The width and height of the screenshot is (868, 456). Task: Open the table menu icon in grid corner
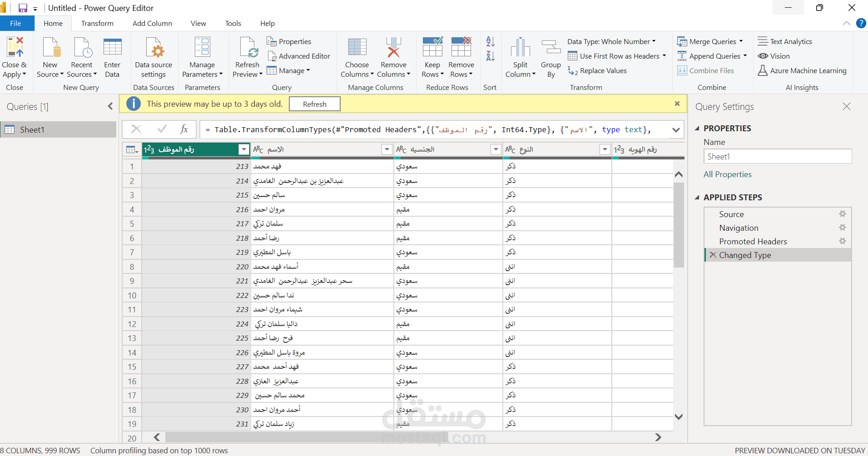tap(132, 149)
